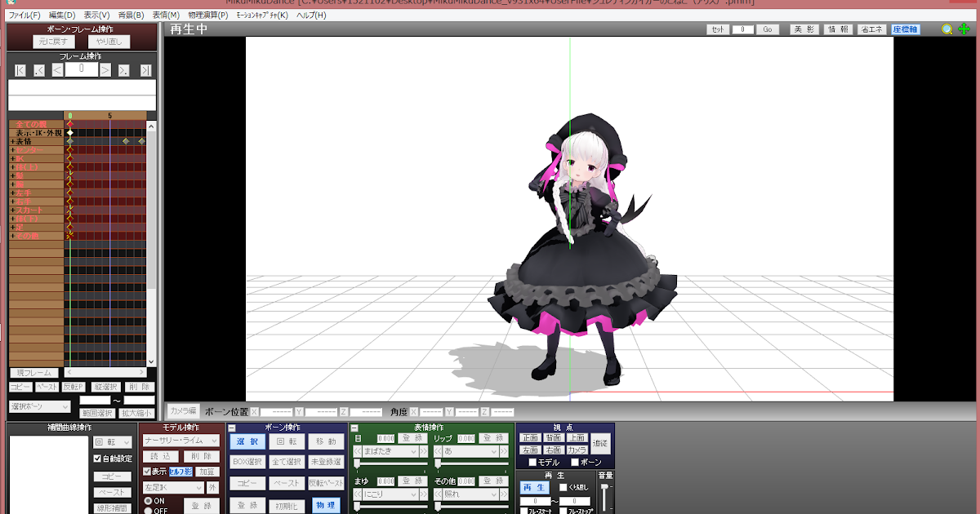Click the カメラ編 camera mode button
The width and height of the screenshot is (980, 514).
pyautogui.click(x=183, y=412)
